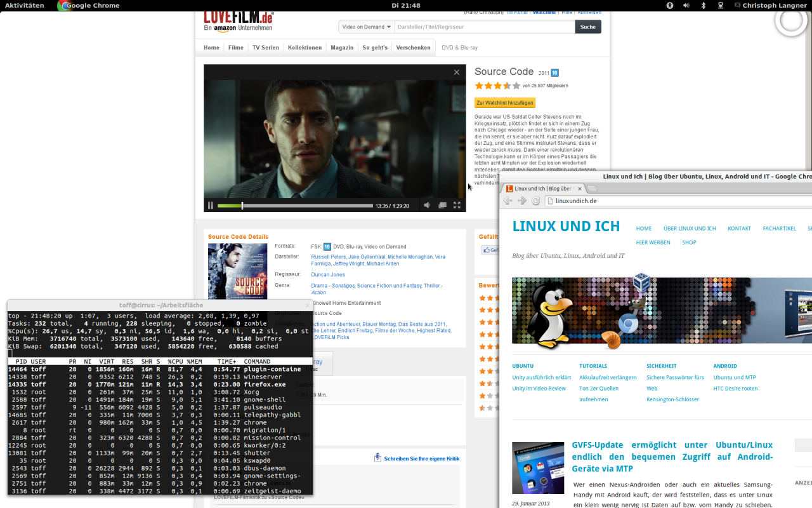Viewport: 812px width, 508px height.
Task: Open genre link Science Fiction und Fantasy
Action: pos(389,286)
